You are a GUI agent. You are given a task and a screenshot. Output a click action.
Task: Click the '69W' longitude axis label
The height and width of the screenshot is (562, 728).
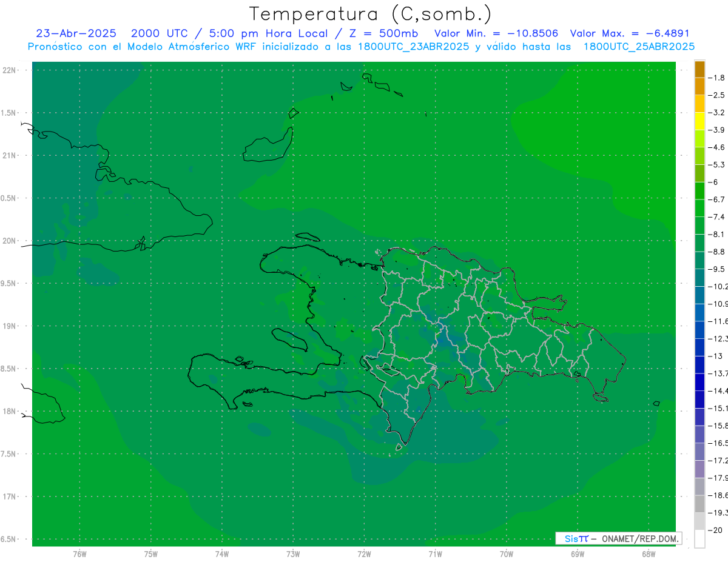pyautogui.click(x=578, y=554)
